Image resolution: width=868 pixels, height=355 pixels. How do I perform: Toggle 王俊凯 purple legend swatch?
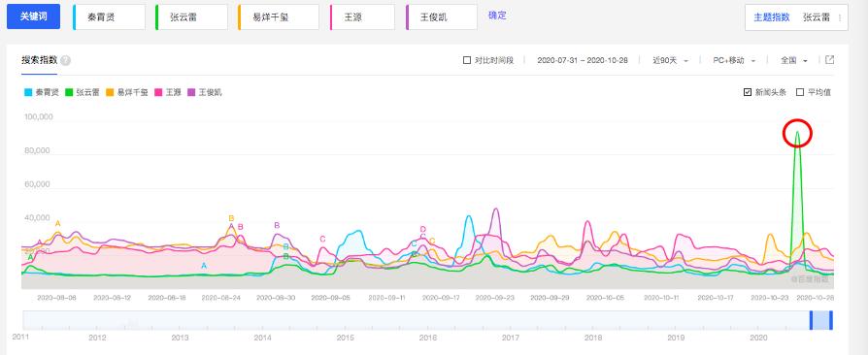pos(192,92)
